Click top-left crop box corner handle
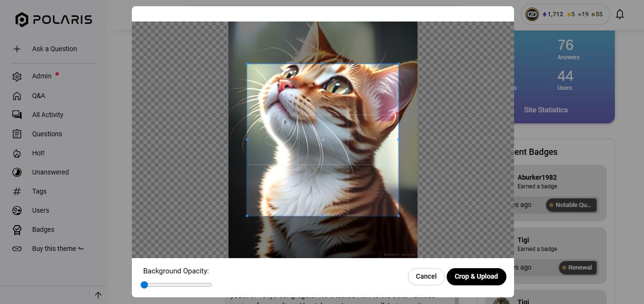The image size is (644, 304). [x=247, y=64]
